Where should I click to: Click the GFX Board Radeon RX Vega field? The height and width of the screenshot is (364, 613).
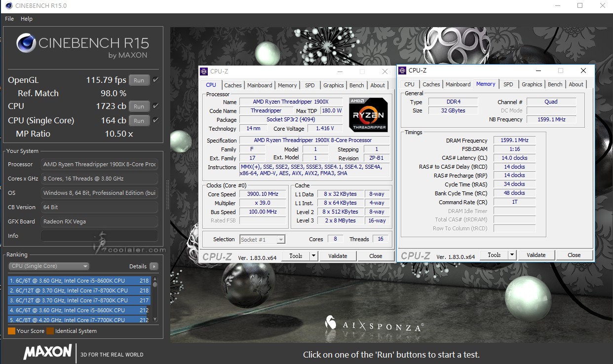99,221
